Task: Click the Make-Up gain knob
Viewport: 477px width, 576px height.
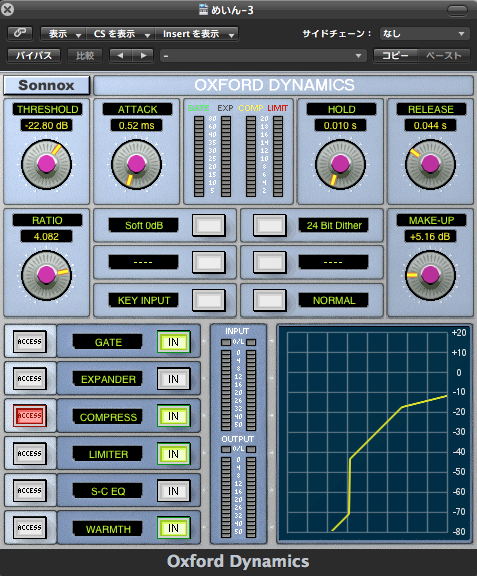Action: [x=430, y=275]
